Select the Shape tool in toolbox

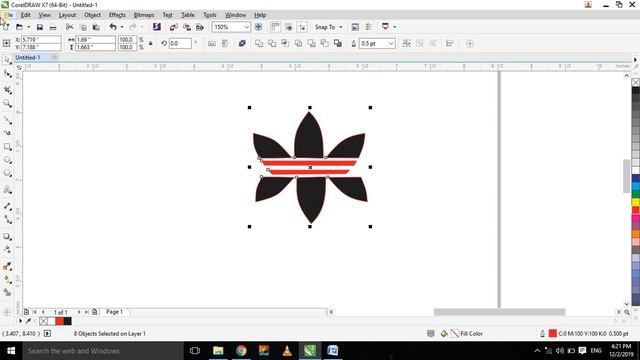[7, 74]
